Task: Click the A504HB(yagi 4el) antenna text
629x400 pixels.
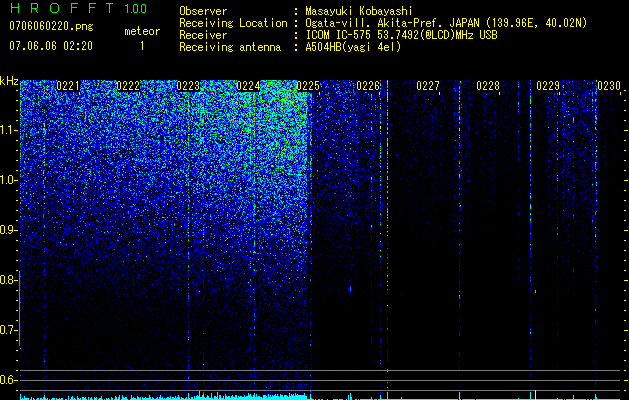Action: pyautogui.click(x=353, y=47)
